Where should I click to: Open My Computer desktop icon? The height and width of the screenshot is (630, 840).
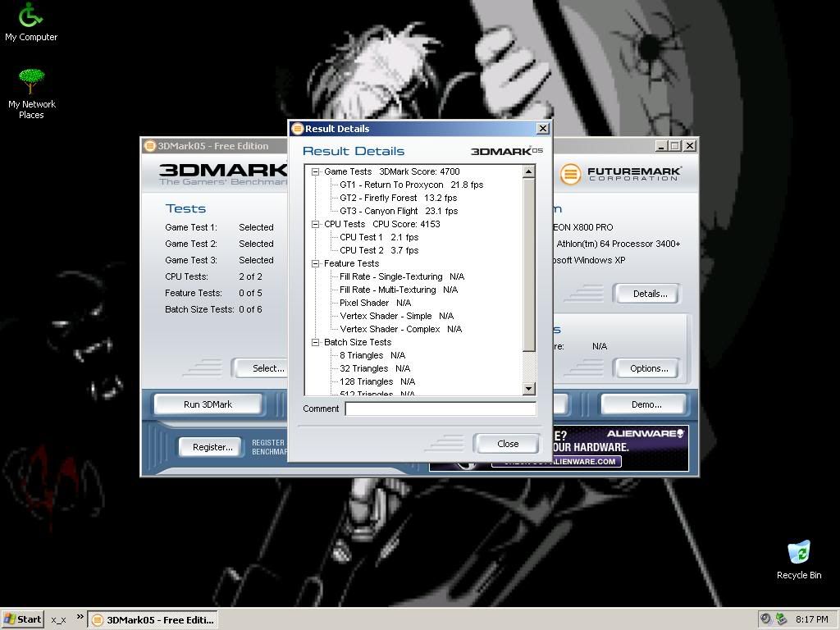30,21
